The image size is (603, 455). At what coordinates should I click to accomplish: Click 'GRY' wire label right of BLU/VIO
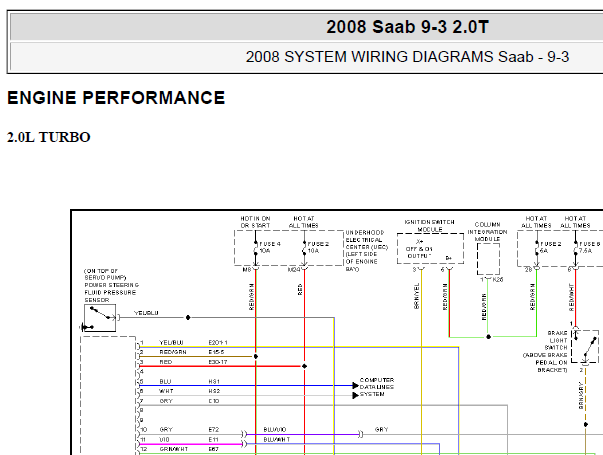point(381,430)
